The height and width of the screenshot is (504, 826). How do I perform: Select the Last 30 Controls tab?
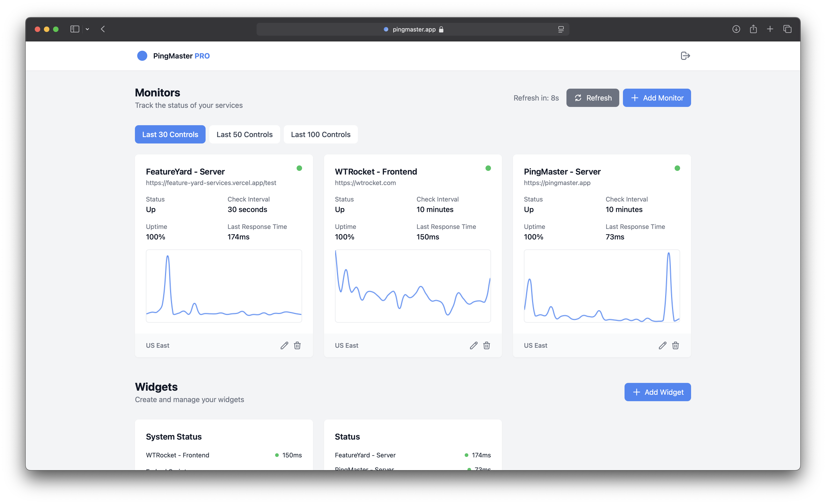pos(170,134)
